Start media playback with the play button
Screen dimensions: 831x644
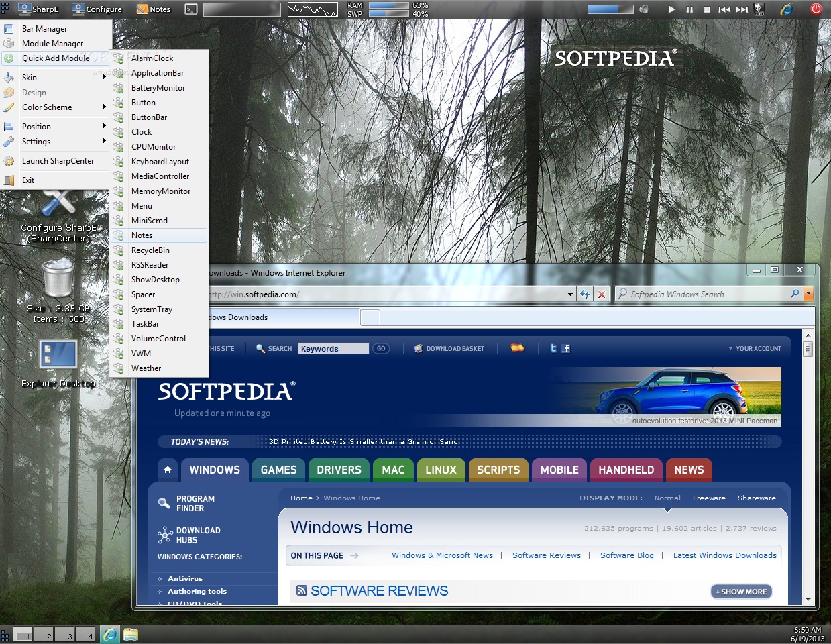click(671, 9)
